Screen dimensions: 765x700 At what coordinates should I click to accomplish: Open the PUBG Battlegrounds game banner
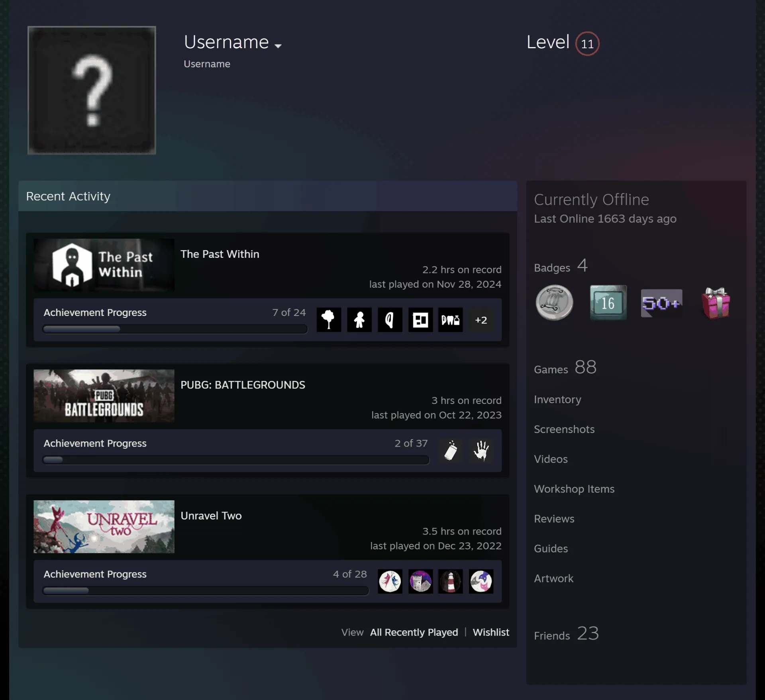104,396
